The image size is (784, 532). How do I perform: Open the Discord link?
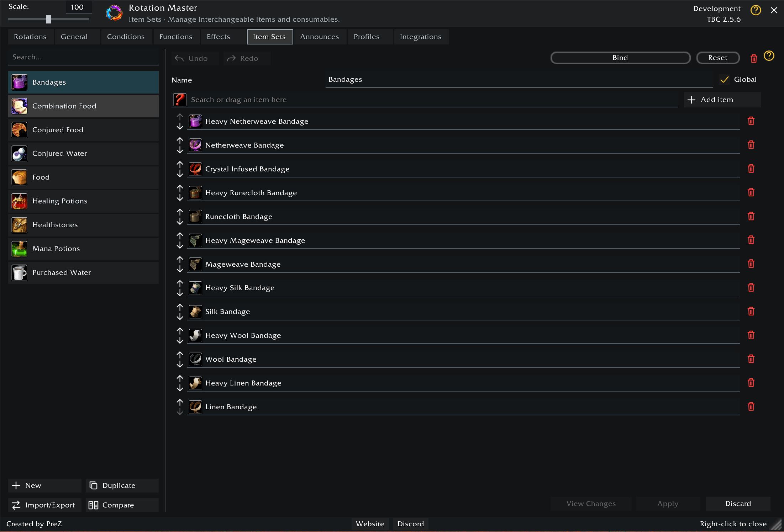pyautogui.click(x=411, y=524)
